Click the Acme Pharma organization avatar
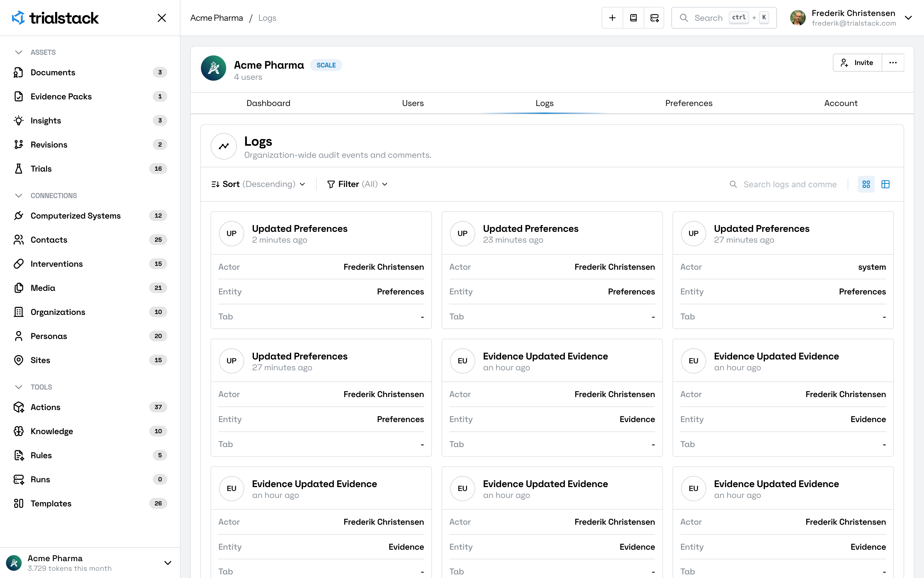This screenshot has height=578, width=924. pos(214,68)
